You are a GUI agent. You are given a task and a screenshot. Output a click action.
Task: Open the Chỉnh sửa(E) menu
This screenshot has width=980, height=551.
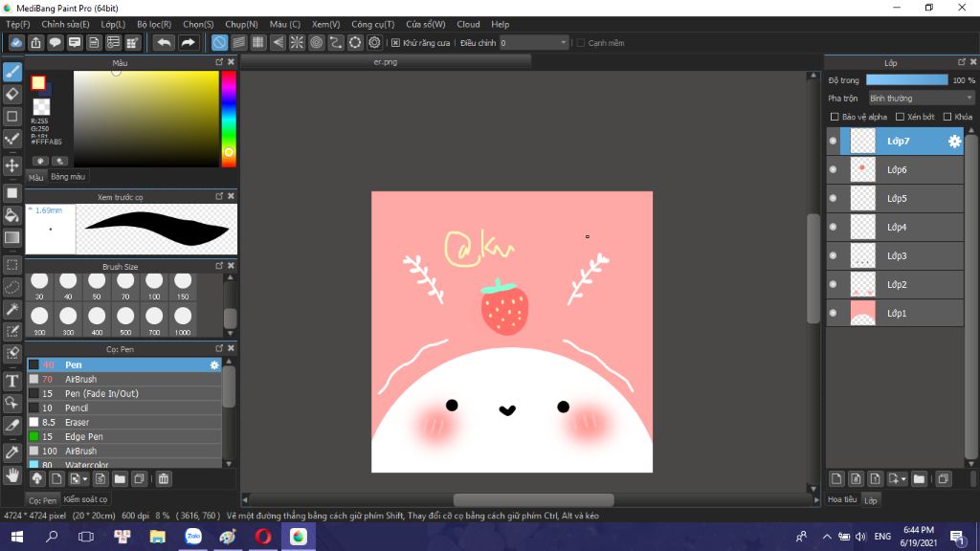[x=66, y=24]
